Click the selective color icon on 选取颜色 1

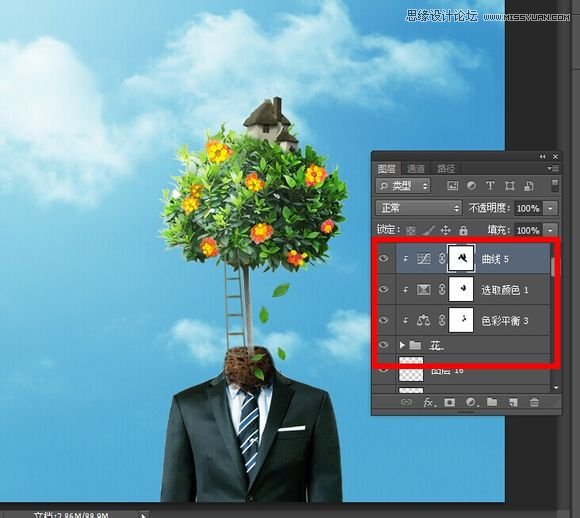pos(424,289)
